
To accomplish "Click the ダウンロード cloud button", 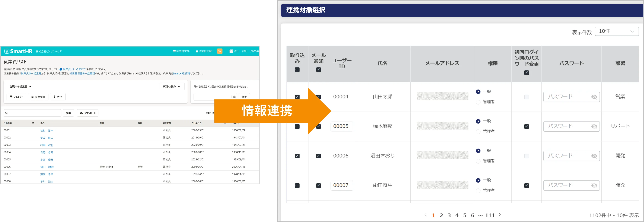I will point(88,113).
